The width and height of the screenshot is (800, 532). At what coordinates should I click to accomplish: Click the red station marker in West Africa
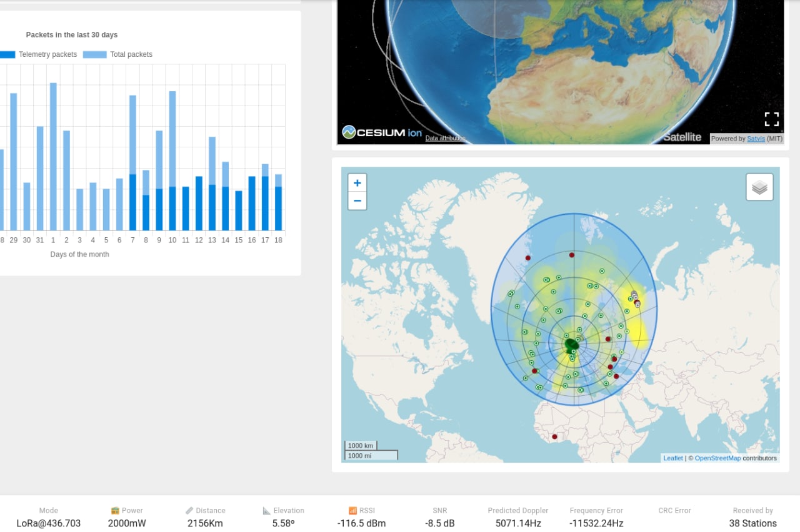[554, 437]
